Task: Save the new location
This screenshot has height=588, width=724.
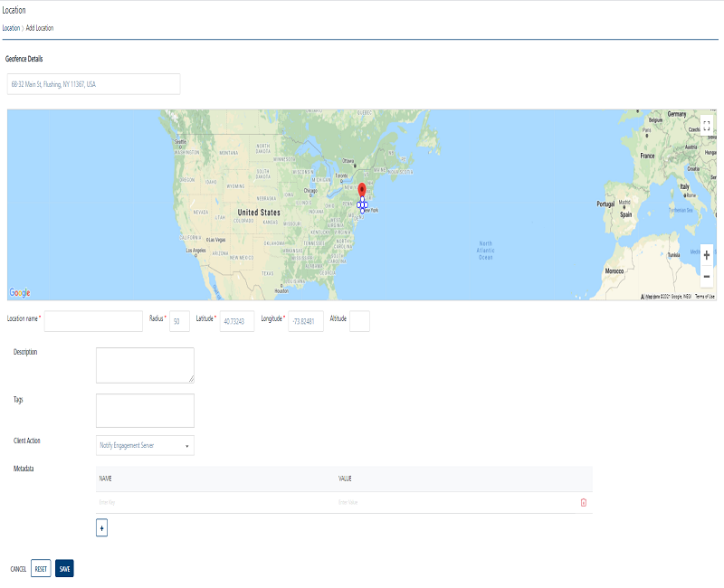Action: [64, 569]
